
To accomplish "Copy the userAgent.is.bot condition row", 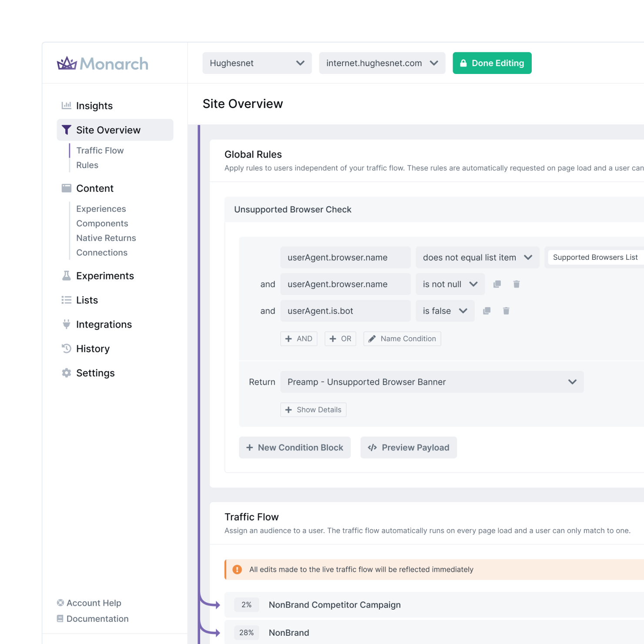I will click(x=486, y=311).
